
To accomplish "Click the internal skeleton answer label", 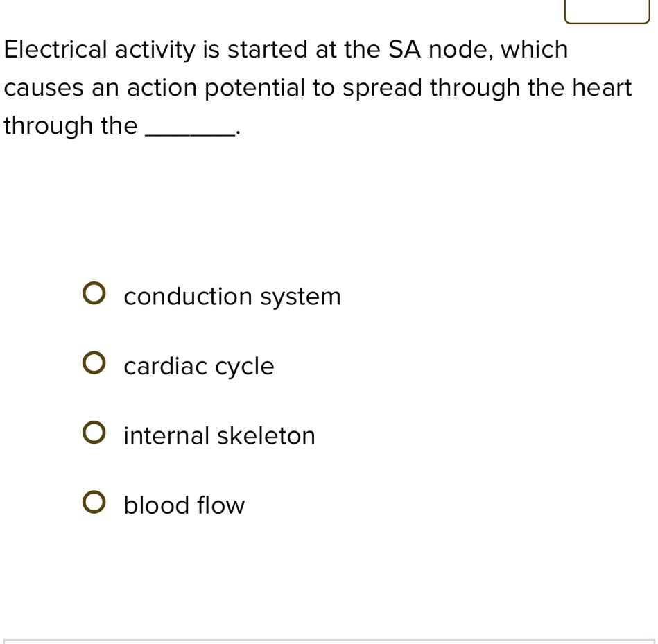I will coord(219,435).
